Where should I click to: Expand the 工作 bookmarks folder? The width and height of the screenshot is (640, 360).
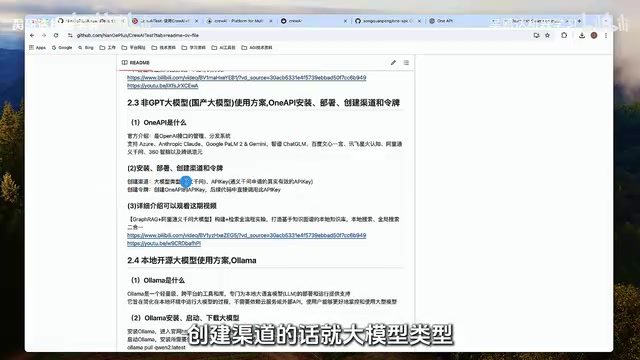[x=108, y=48]
